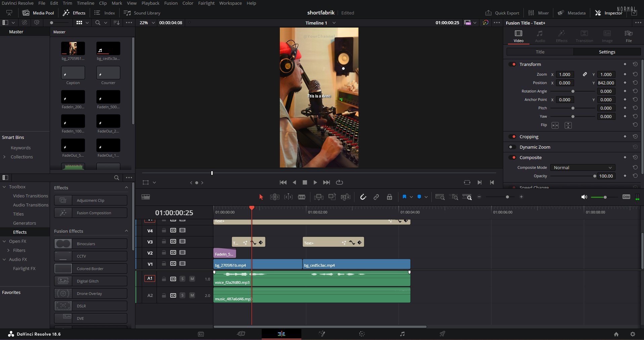644x340 pixels.
Task: Adjust the Rotation Angle slider
Action: coord(573,91)
